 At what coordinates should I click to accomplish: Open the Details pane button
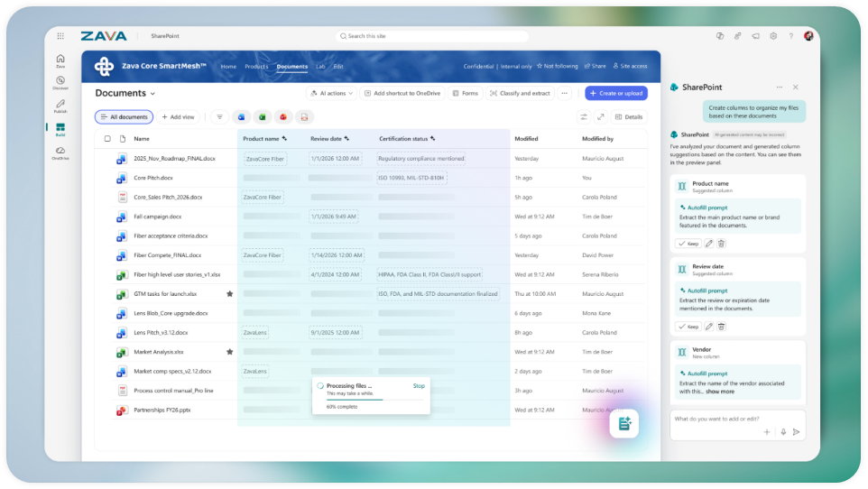pos(629,117)
